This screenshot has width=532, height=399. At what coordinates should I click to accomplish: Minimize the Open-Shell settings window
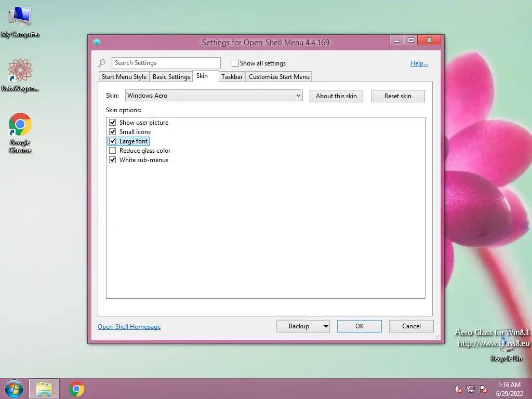[x=396, y=41]
